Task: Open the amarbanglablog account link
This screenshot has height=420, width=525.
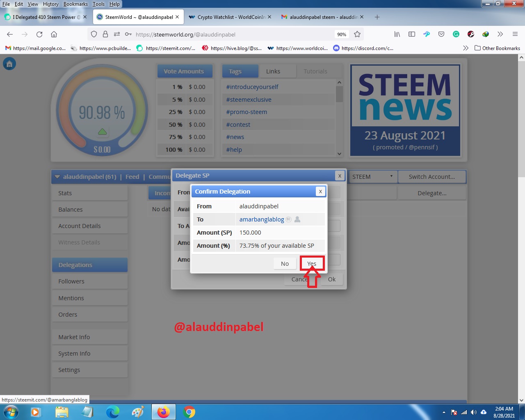Action: (x=262, y=219)
